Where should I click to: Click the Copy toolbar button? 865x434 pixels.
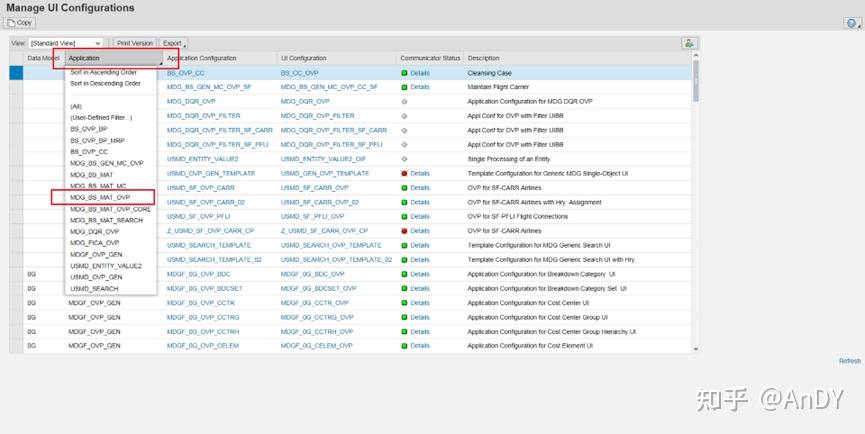click(20, 23)
